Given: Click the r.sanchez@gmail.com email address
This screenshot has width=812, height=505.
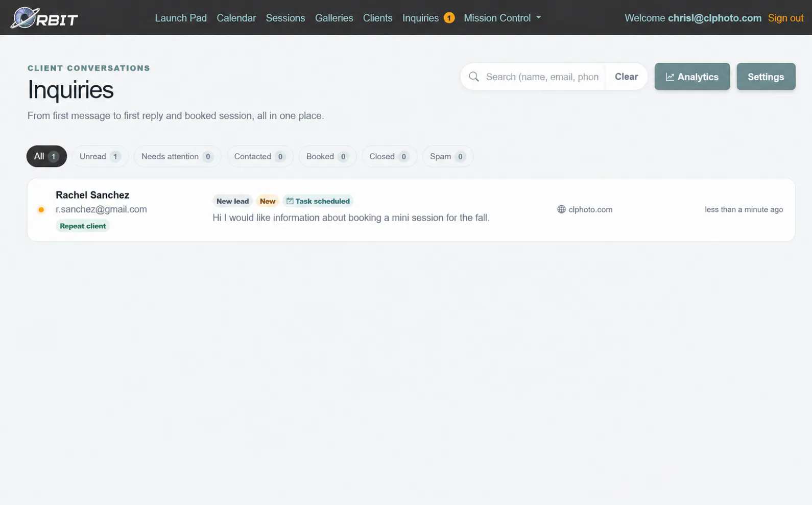Looking at the screenshot, I should coord(101,209).
